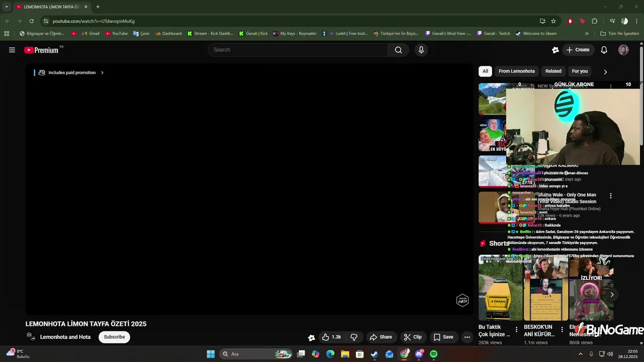Select the All filter chip
This screenshot has height=362, width=644.
tap(485, 71)
